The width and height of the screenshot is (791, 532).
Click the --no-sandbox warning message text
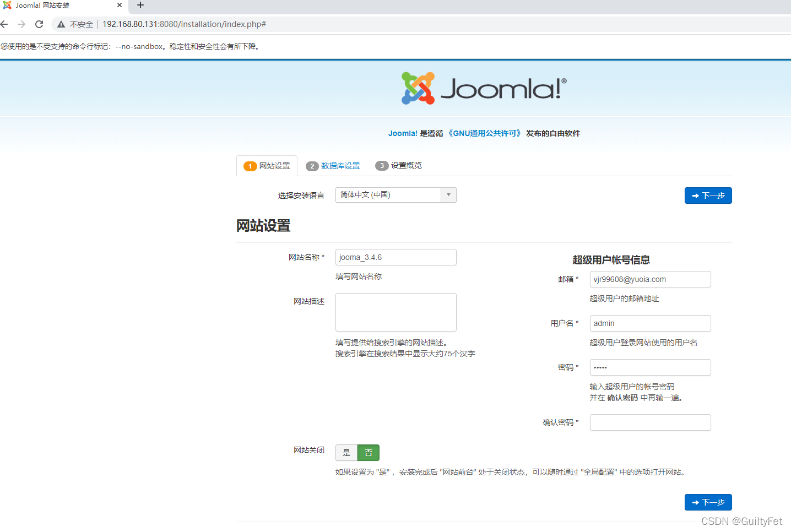click(x=131, y=46)
